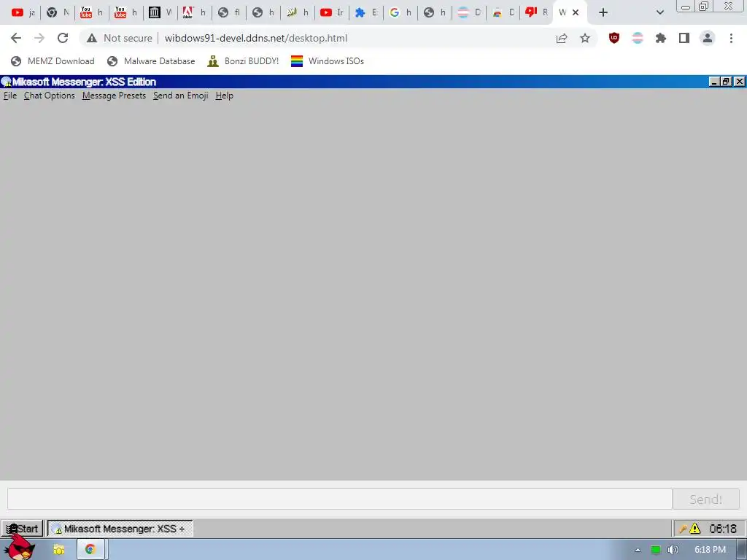Image resolution: width=747 pixels, height=560 pixels.
Task: Minimize the Mikasoft Messenger window
Action: point(713,82)
